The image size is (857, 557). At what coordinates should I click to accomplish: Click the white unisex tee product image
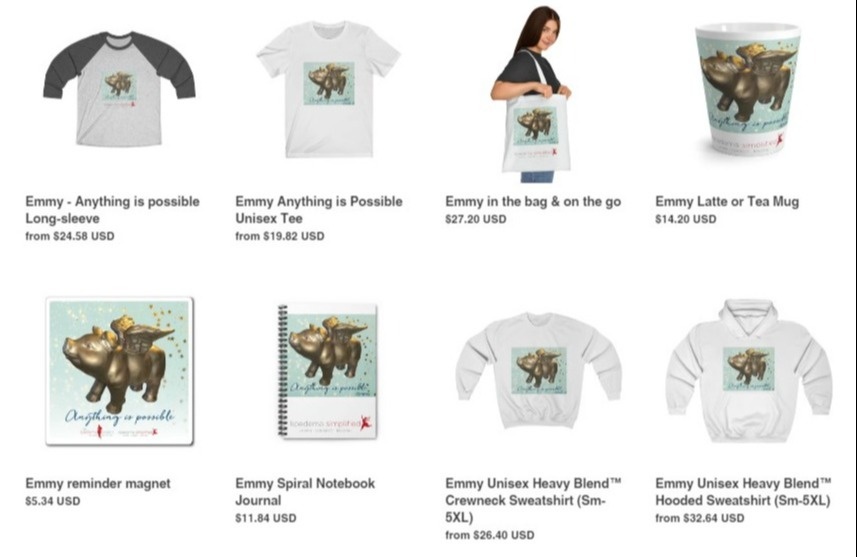pos(328,89)
